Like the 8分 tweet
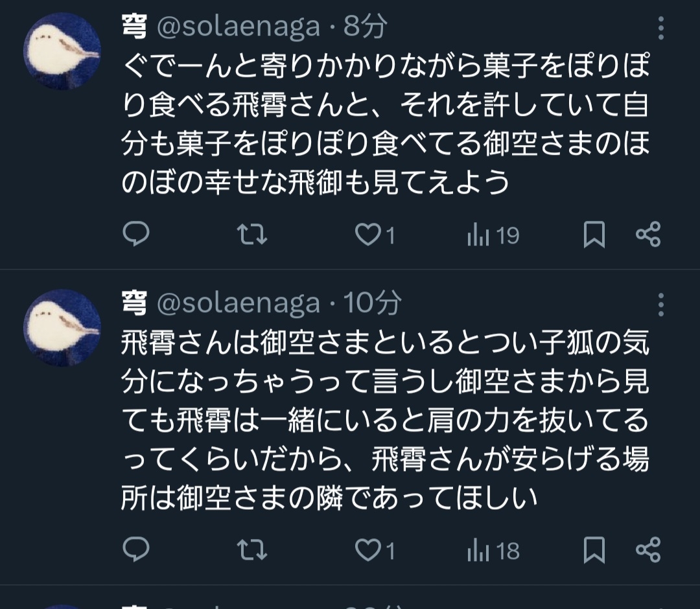Screen dimensions: 700x609 (x=369, y=235)
